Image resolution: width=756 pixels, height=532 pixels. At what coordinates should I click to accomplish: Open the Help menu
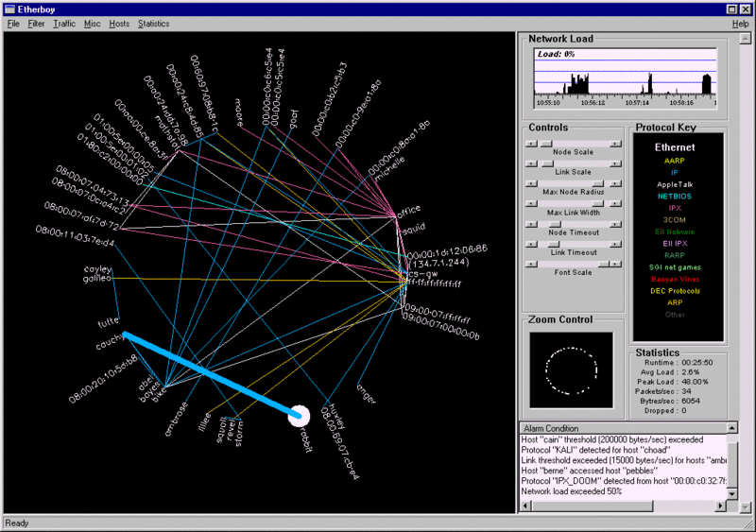(x=740, y=24)
